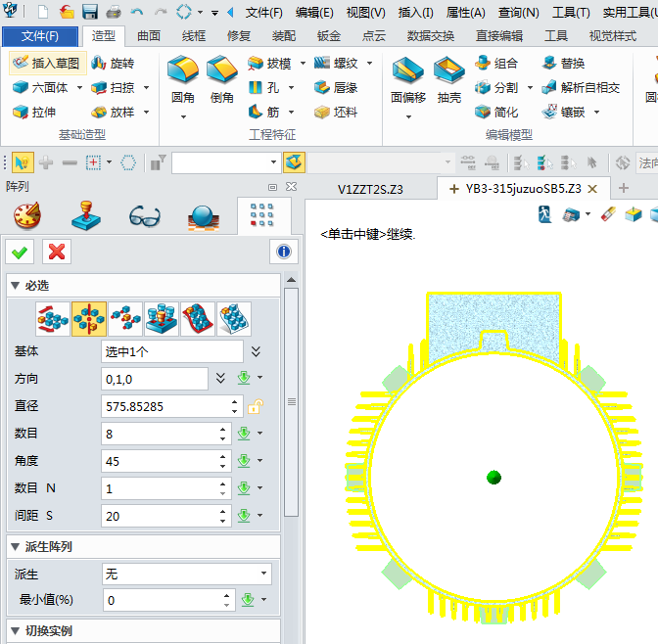
Task: Open the 编辑(E) menu
Action: tap(314, 13)
